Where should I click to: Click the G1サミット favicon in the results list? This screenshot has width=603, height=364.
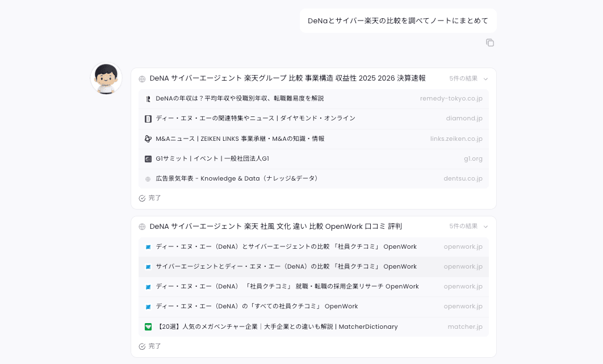coord(147,158)
